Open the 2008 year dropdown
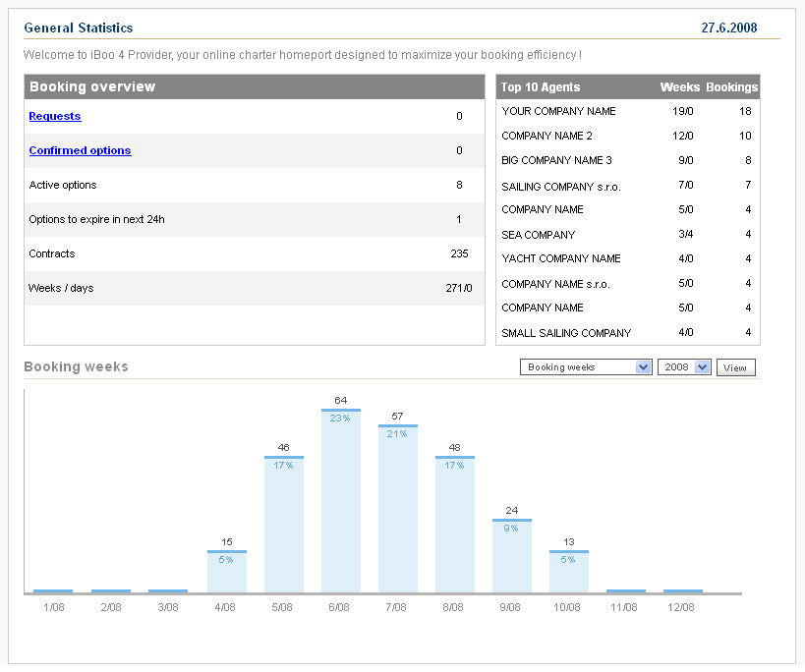Image resolution: width=805 pixels, height=672 pixels. pyautogui.click(x=684, y=367)
